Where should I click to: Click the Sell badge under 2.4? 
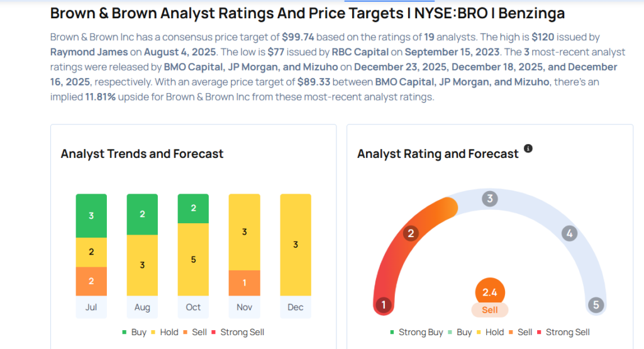coord(490,310)
